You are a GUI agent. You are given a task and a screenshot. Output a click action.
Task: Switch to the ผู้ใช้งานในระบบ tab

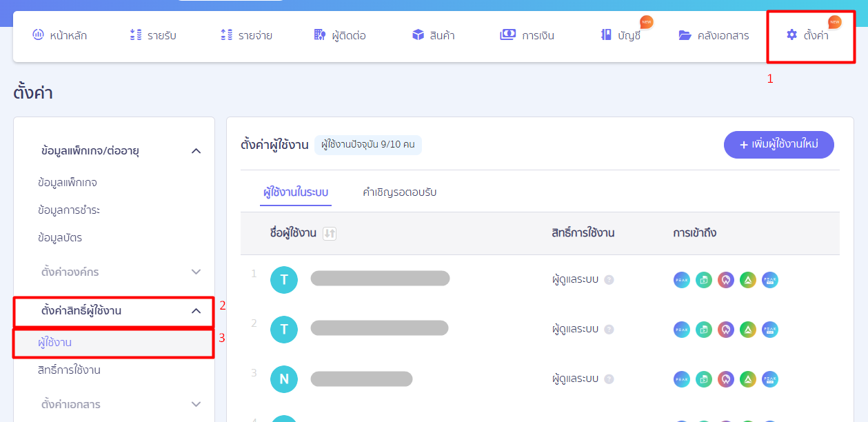[296, 192]
